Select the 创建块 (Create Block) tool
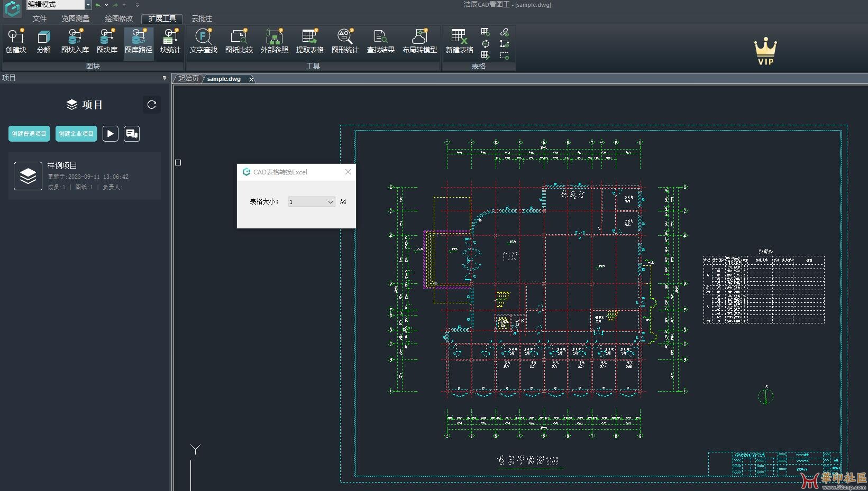Image resolution: width=868 pixels, height=491 pixels. click(x=15, y=41)
